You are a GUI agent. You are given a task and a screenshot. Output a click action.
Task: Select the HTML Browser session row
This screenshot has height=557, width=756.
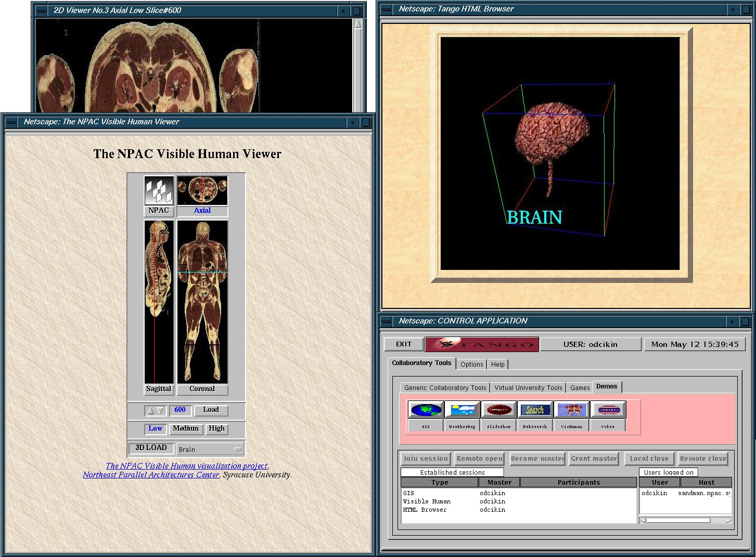point(518,510)
